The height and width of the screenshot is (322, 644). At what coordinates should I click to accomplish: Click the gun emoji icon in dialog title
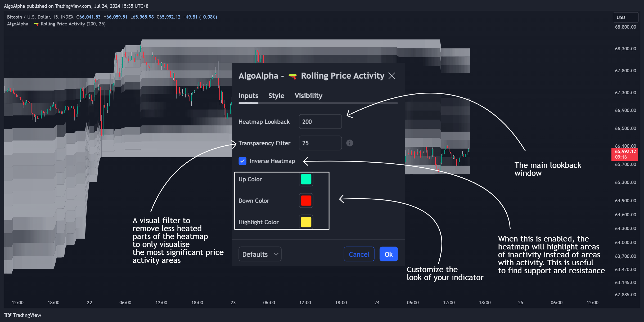pos(292,76)
